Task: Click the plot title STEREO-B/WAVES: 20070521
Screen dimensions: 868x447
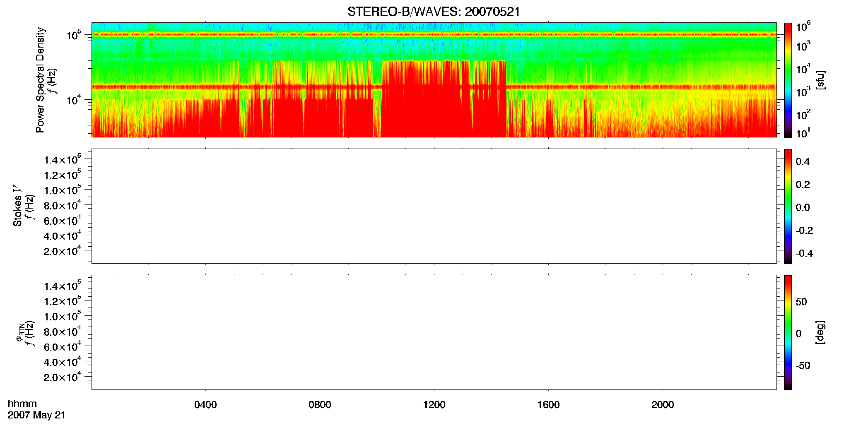Action: [x=434, y=12]
